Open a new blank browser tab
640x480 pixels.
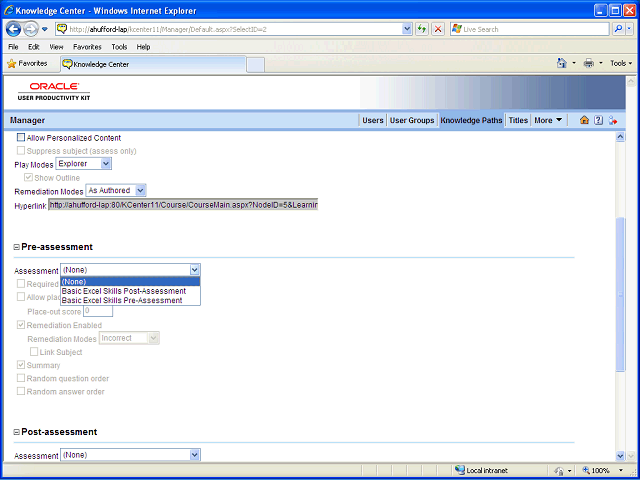(256, 64)
